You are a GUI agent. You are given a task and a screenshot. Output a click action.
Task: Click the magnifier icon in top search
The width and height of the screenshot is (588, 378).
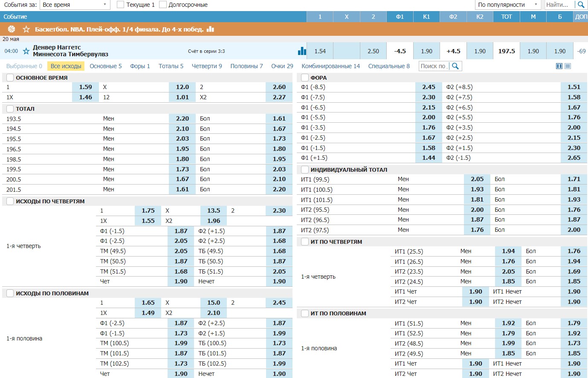click(x=581, y=5)
